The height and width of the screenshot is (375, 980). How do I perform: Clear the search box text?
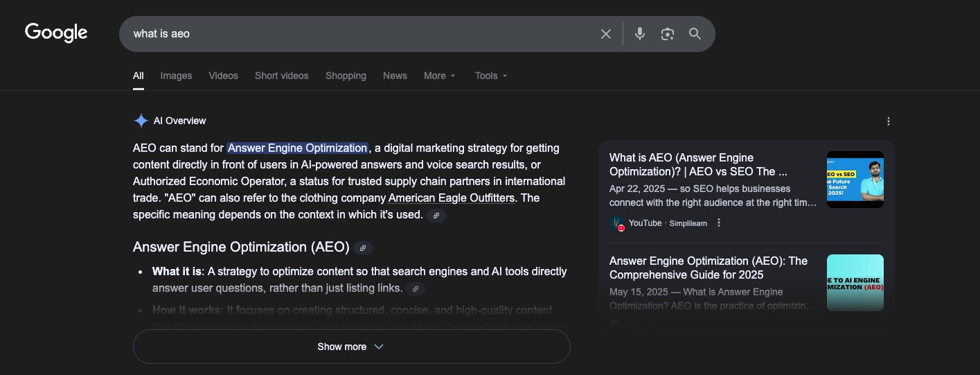[606, 34]
